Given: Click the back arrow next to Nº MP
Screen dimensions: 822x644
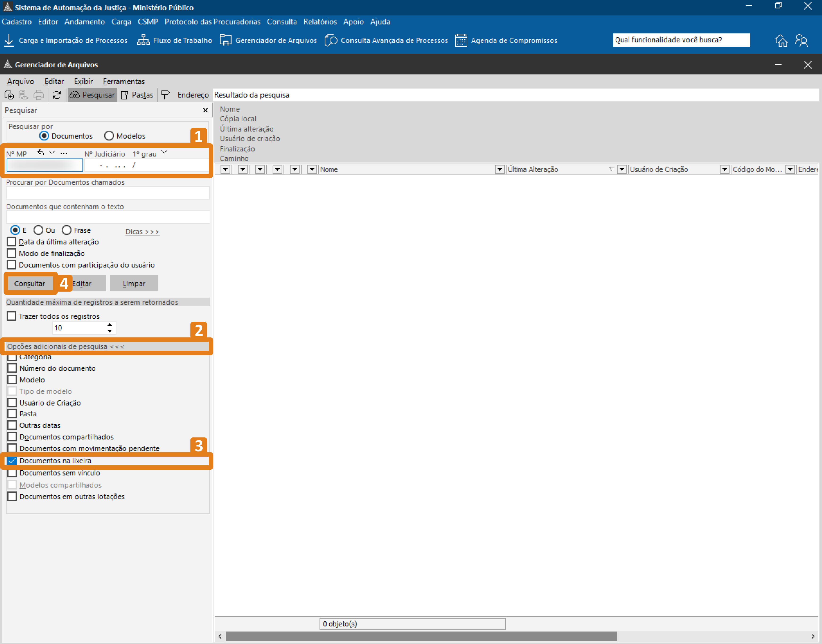Looking at the screenshot, I should click(x=41, y=153).
